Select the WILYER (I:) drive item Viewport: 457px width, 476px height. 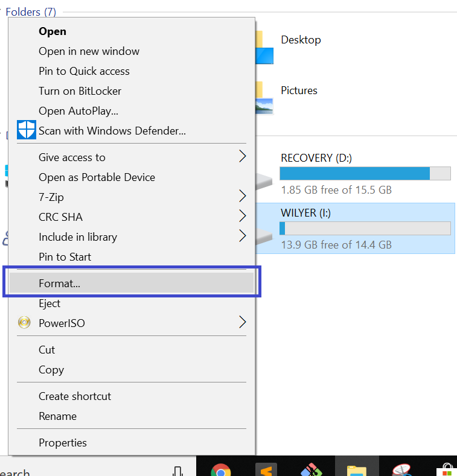(x=355, y=228)
